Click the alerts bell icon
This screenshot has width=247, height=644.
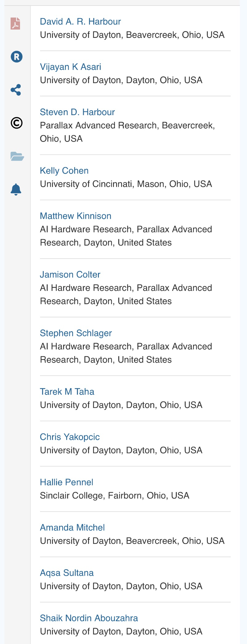(16, 189)
